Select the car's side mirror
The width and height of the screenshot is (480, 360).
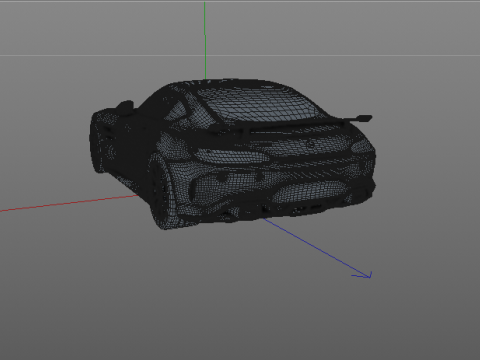125,107
